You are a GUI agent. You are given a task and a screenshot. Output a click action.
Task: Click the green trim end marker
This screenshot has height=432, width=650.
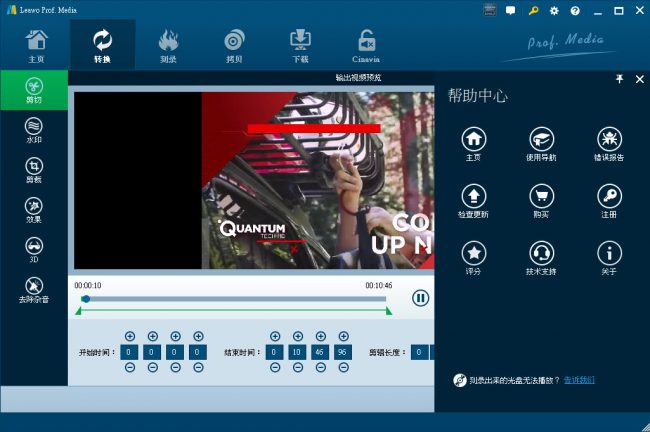389,310
